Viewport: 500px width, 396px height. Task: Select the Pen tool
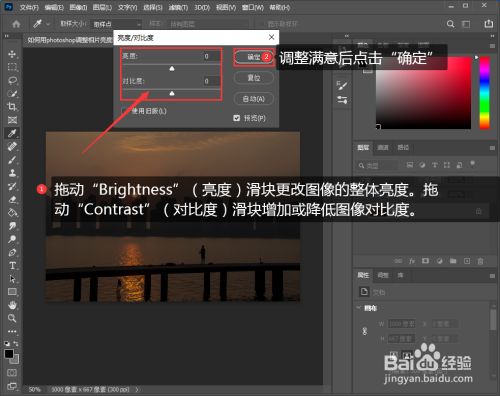(x=12, y=252)
